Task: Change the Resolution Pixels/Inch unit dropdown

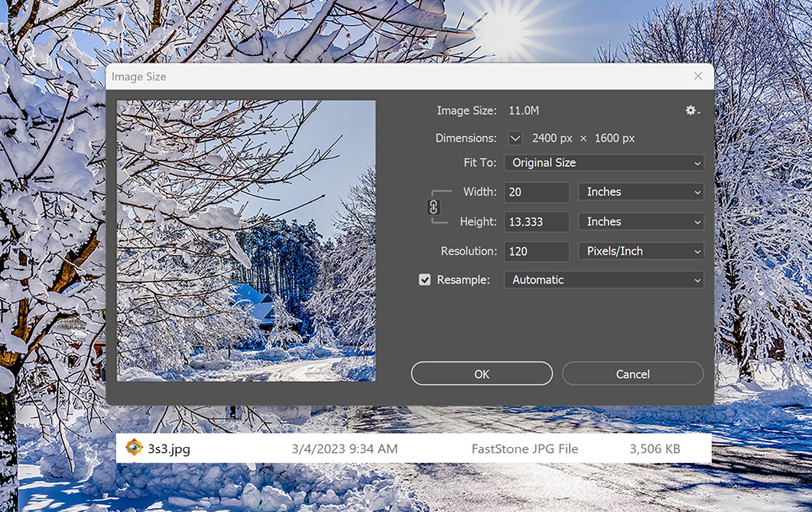Action: click(x=641, y=251)
